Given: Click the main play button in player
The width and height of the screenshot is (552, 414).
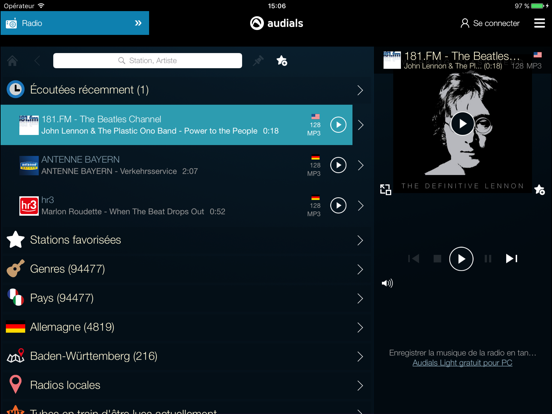Looking at the screenshot, I should point(461,259).
